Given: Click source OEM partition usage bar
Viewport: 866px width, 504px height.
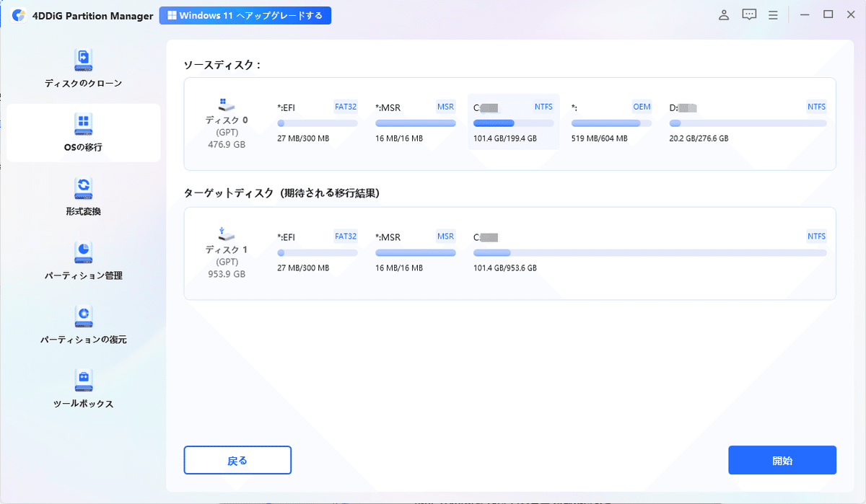Looking at the screenshot, I should click(611, 123).
